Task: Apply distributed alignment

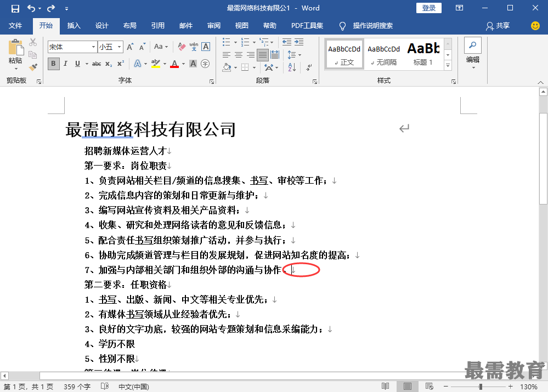Action: tap(275, 55)
